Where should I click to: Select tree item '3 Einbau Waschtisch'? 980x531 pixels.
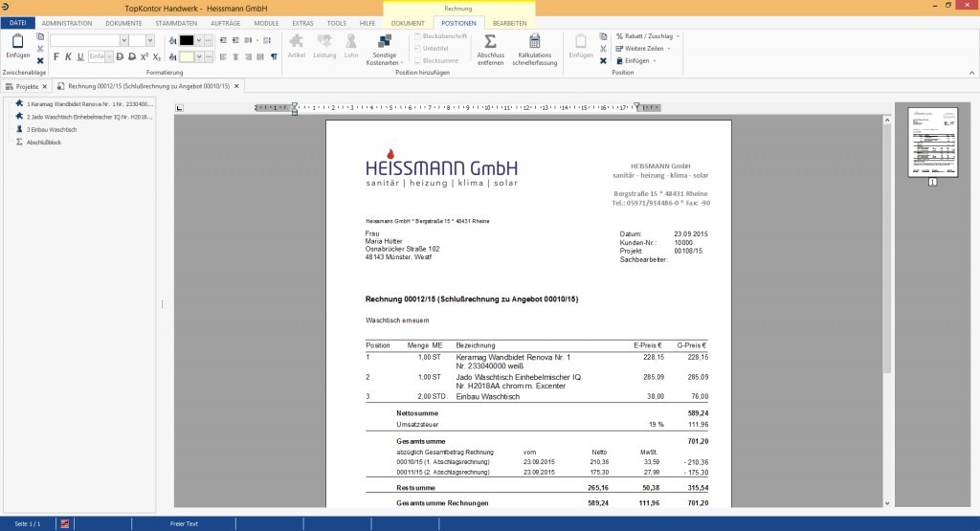(47, 129)
